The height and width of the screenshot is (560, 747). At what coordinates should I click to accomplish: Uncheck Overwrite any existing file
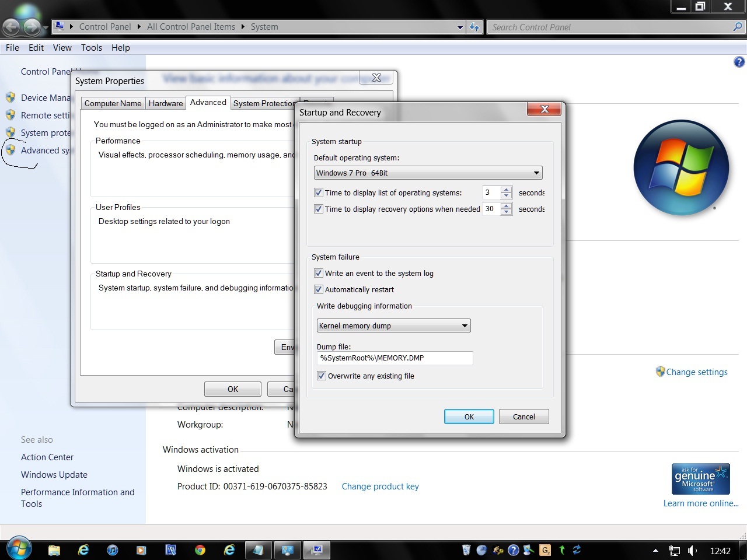pyautogui.click(x=322, y=376)
